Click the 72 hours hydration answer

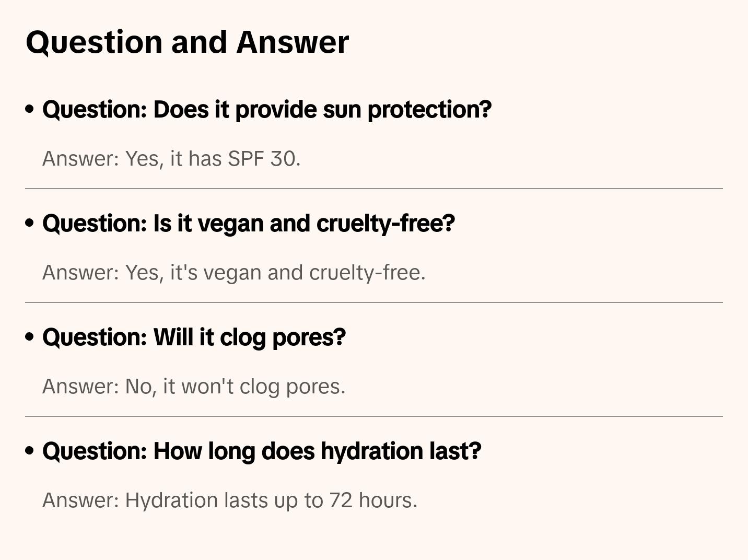[230, 500]
